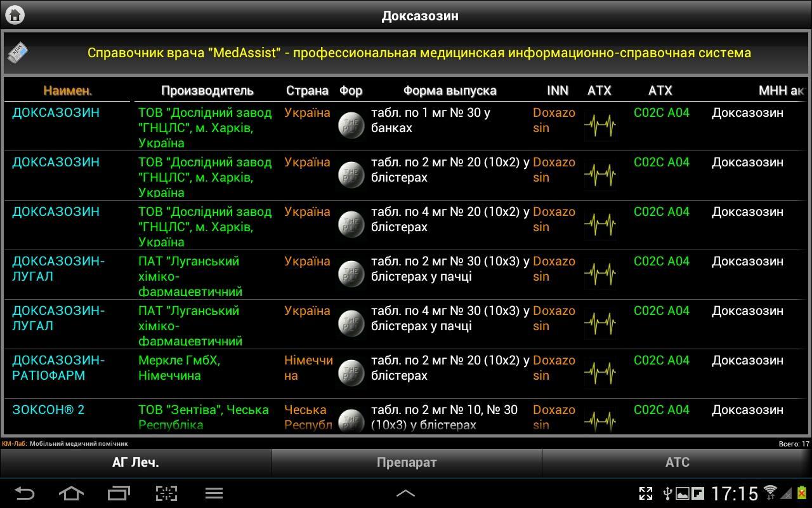
Task: Tap the home icon in title bar
Action: click(x=15, y=15)
